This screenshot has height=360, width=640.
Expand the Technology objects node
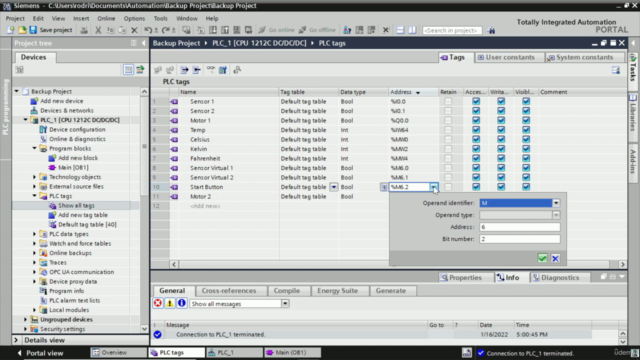(x=35, y=177)
